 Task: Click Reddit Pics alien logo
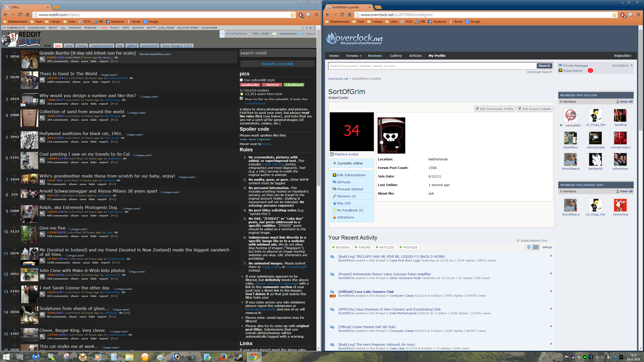click(21, 39)
